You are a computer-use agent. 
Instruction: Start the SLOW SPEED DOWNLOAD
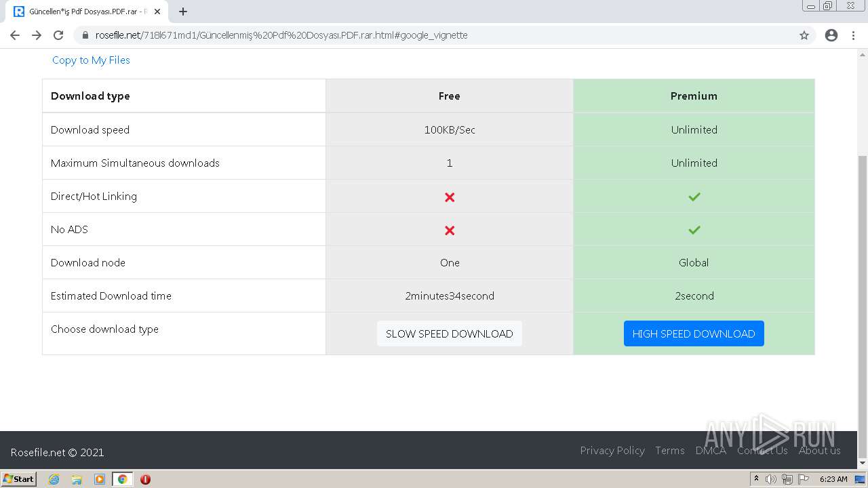tap(450, 333)
